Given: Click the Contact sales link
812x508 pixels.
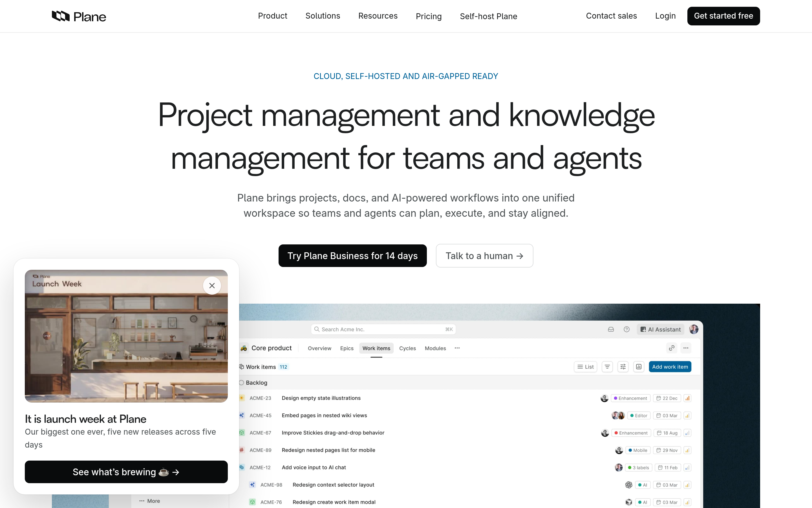Looking at the screenshot, I should point(611,16).
